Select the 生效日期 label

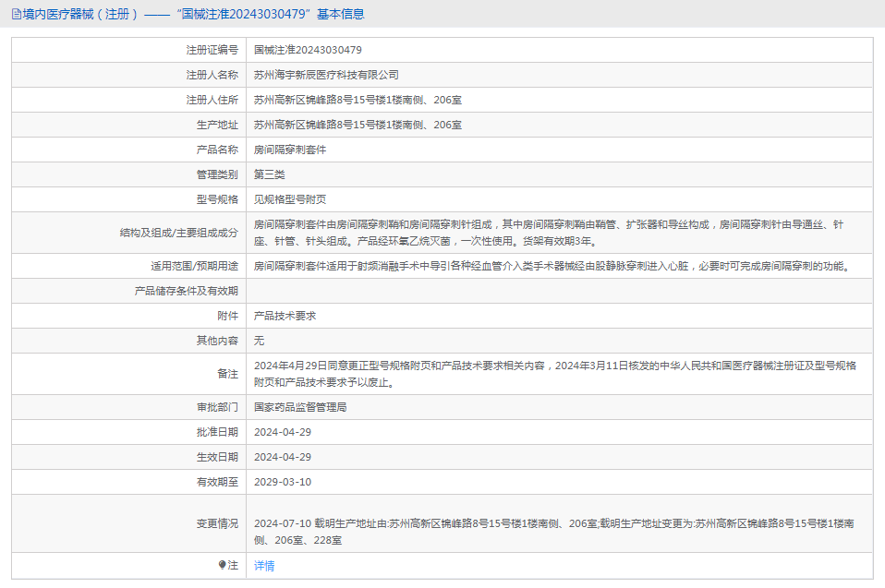(217, 457)
